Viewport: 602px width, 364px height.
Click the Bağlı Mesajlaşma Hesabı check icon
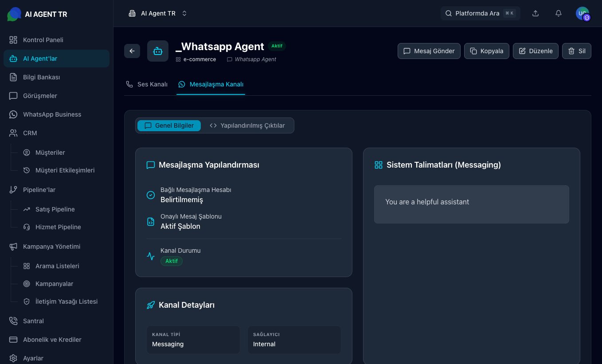tap(151, 195)
